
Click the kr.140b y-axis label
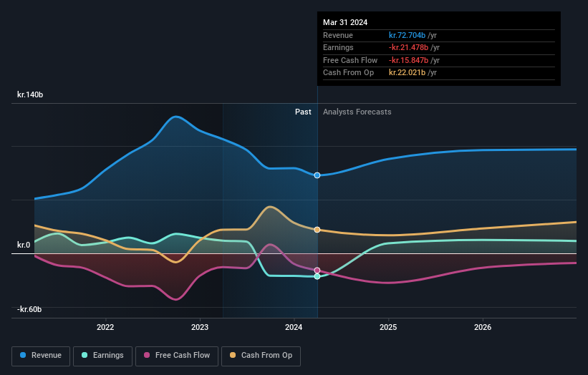pyautogui.click(x=30, y=94)
